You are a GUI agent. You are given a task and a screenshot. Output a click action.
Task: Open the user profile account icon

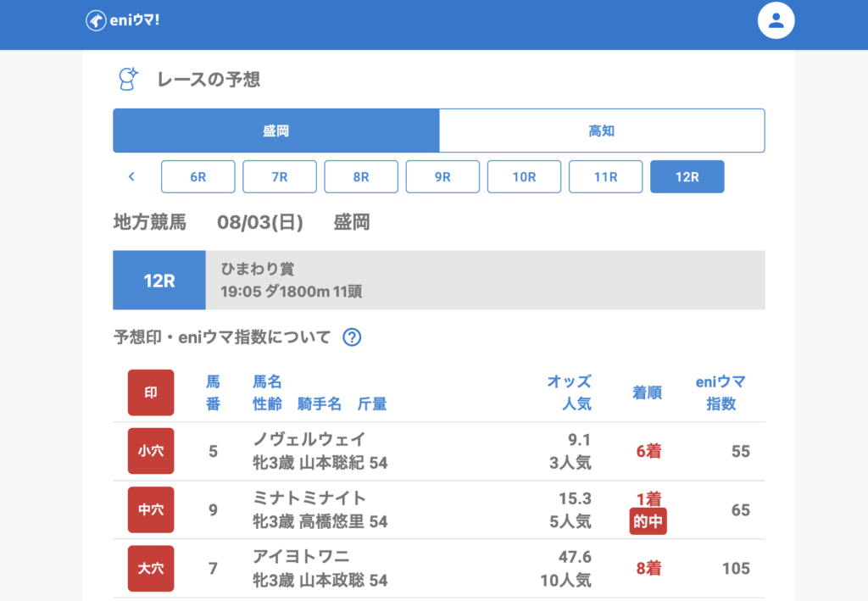(x=775, y=21)
